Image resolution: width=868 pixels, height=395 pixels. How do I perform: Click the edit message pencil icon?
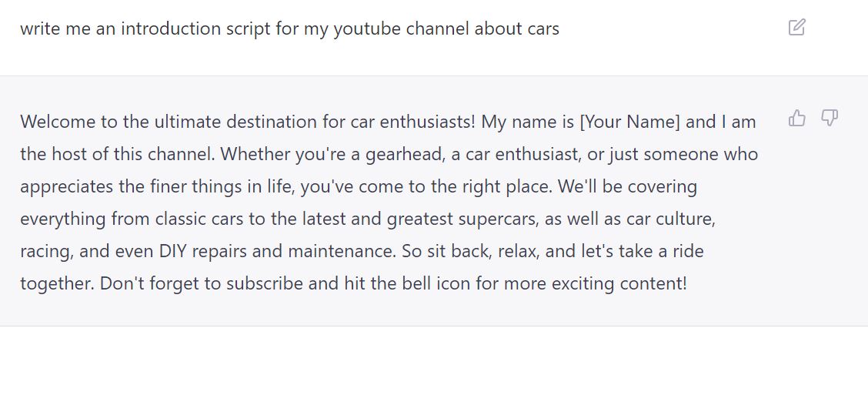797,28
